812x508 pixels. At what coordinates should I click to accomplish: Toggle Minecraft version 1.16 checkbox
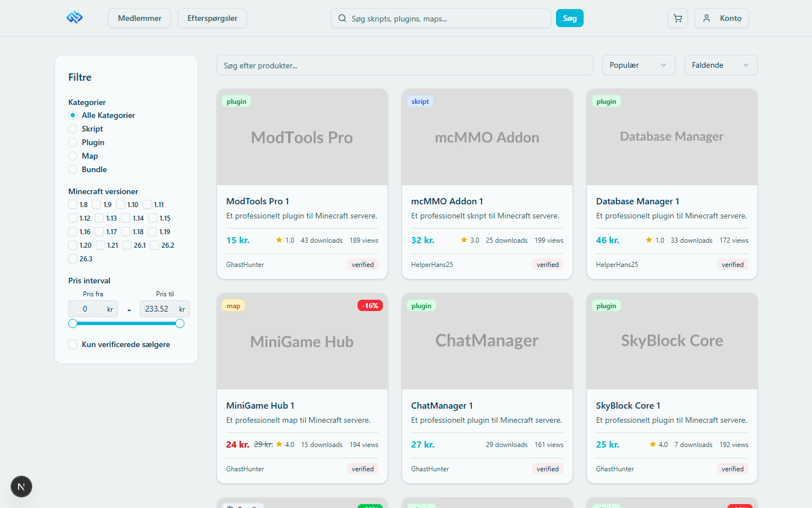click(x=73, y=231)
